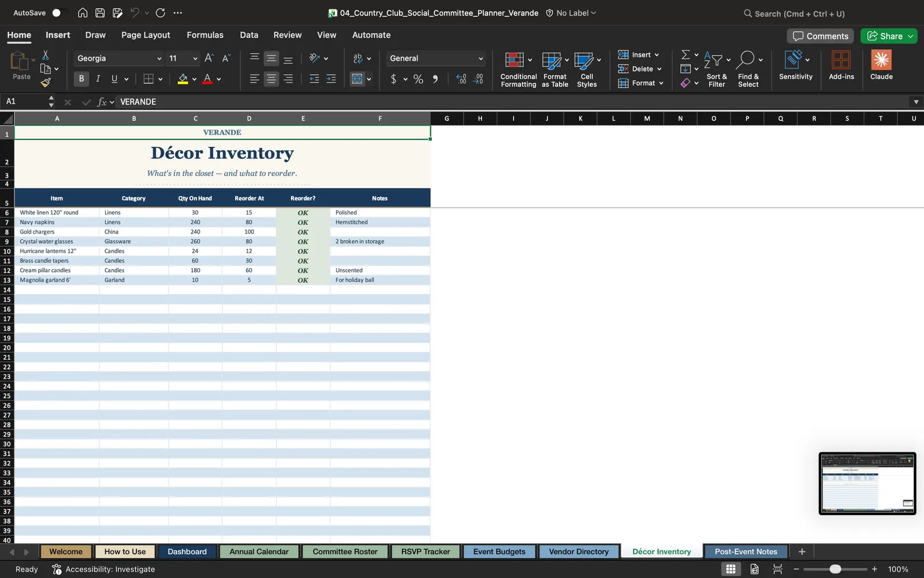Click the Comments button
Image resolution: width=924 pixels, height=578 pixels.
[821, 36]
